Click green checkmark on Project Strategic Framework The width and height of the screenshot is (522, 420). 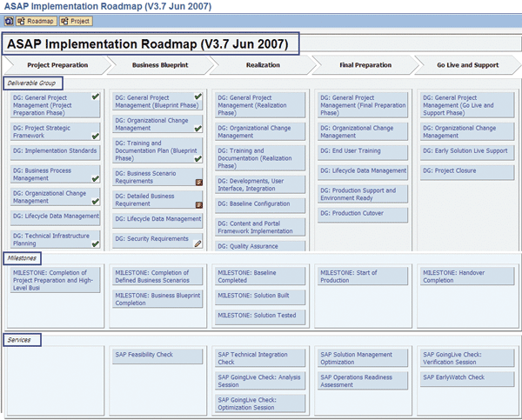96,136
